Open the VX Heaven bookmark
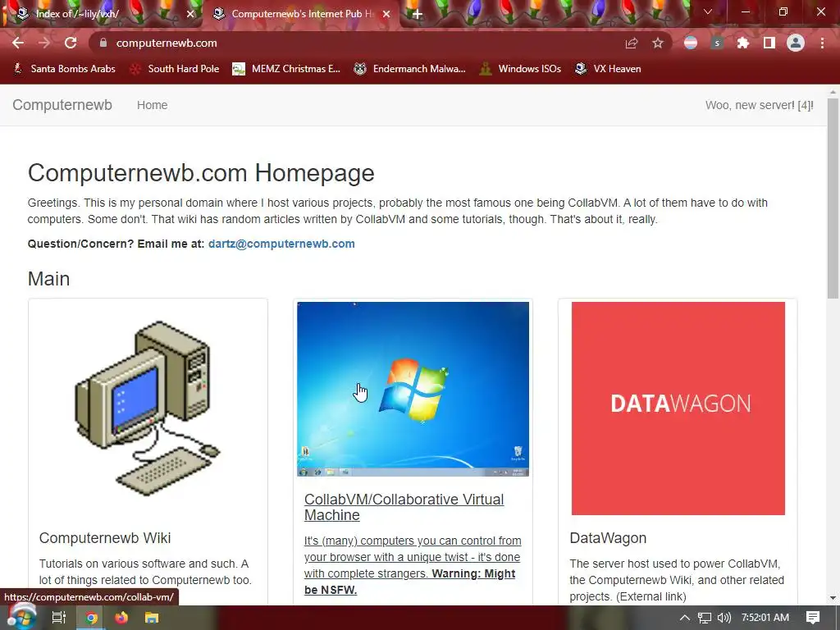This screenshot has height=630, width=840. 608,69
